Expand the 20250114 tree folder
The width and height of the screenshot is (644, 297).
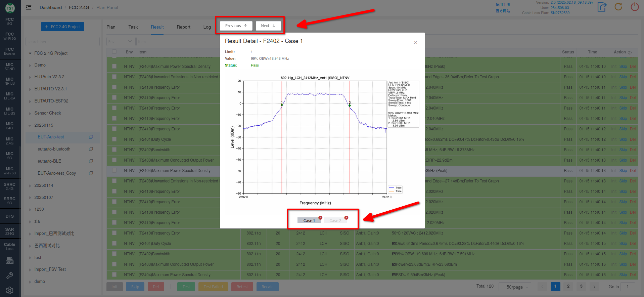(x=30, y=185)
